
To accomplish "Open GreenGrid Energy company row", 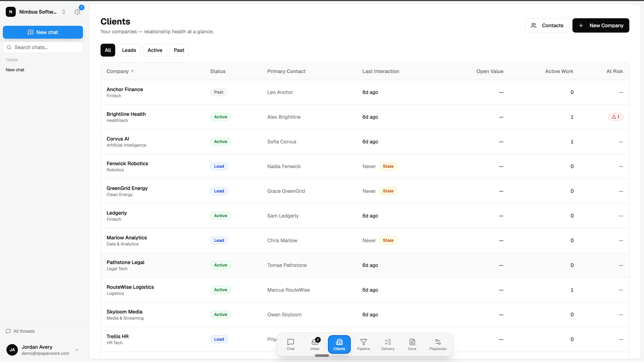I will pos(365,191).
